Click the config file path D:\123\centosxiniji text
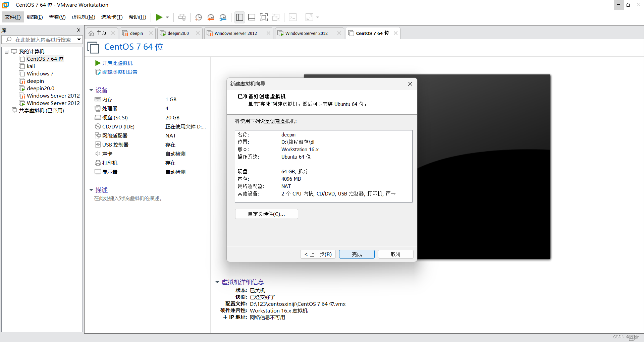This screenshot has width=644, height=342. (298, 304)
